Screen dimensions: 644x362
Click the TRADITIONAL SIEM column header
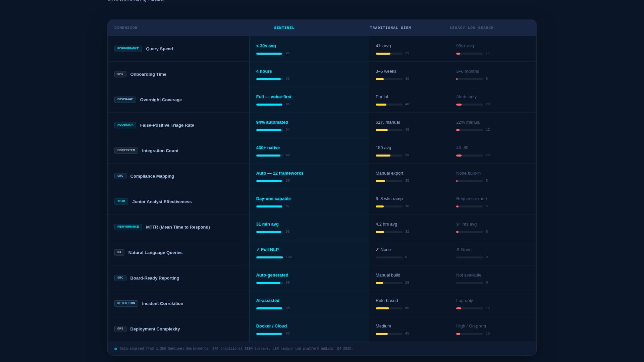tap(390, 28)
